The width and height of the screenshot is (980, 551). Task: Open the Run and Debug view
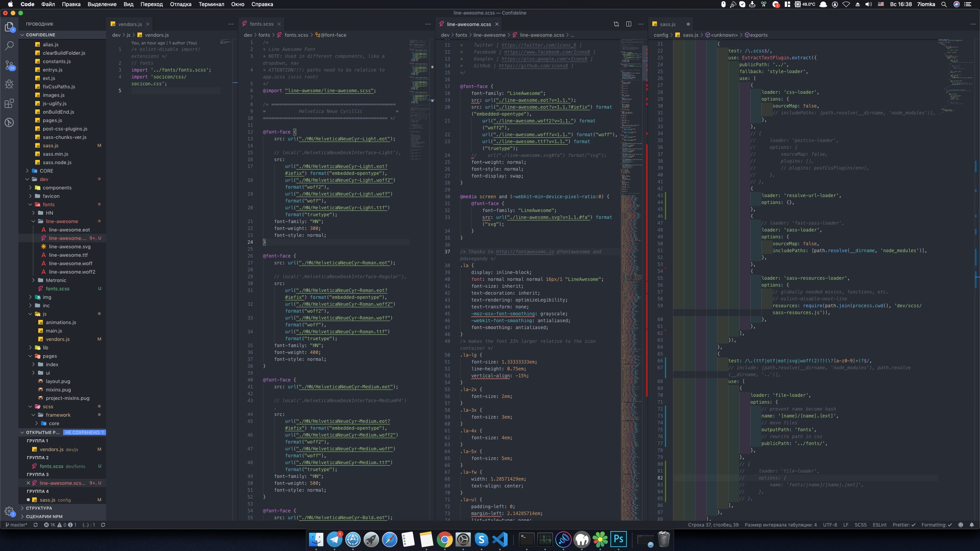pyautogui.click(x=9, y=84)
